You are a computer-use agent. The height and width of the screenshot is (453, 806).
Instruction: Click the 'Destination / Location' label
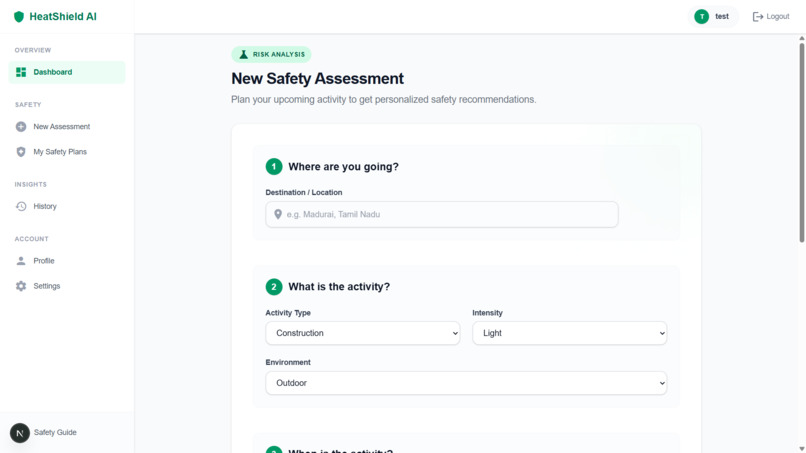(304, 192)
